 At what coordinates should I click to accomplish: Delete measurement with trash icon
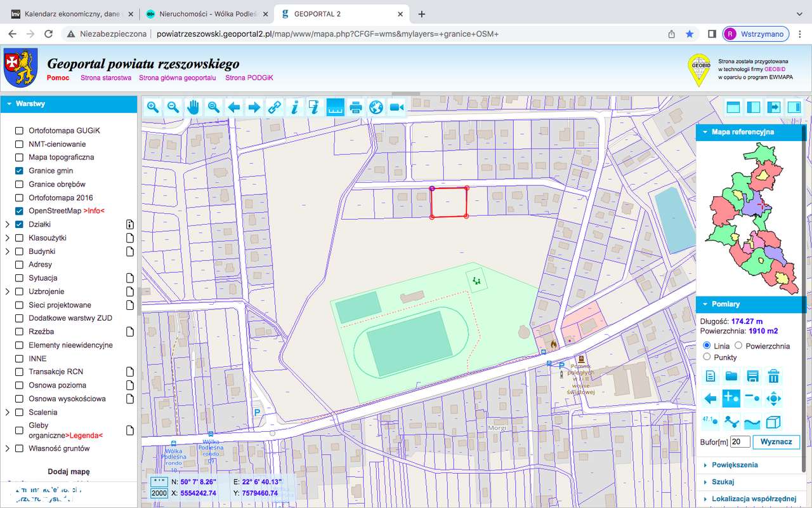tap(773, 376)
